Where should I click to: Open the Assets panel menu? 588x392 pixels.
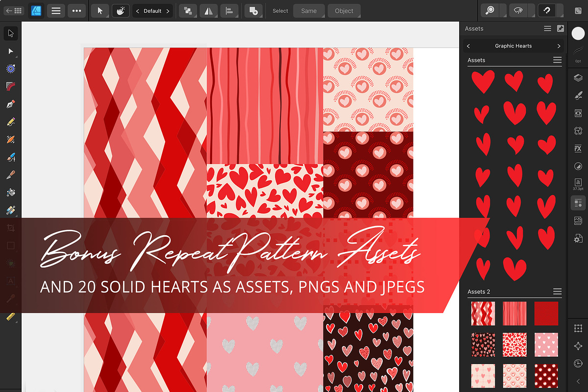(548, 28)
